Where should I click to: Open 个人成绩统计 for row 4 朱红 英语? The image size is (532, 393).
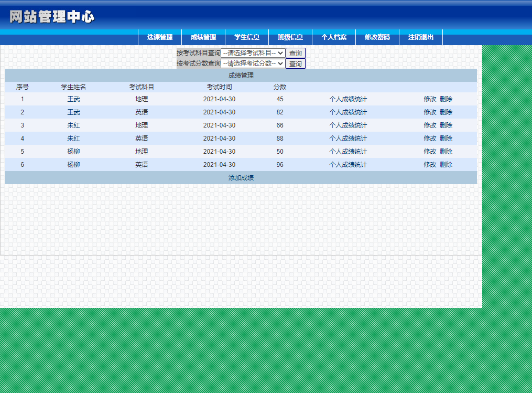pyautogui.click(x=348, y=138)
